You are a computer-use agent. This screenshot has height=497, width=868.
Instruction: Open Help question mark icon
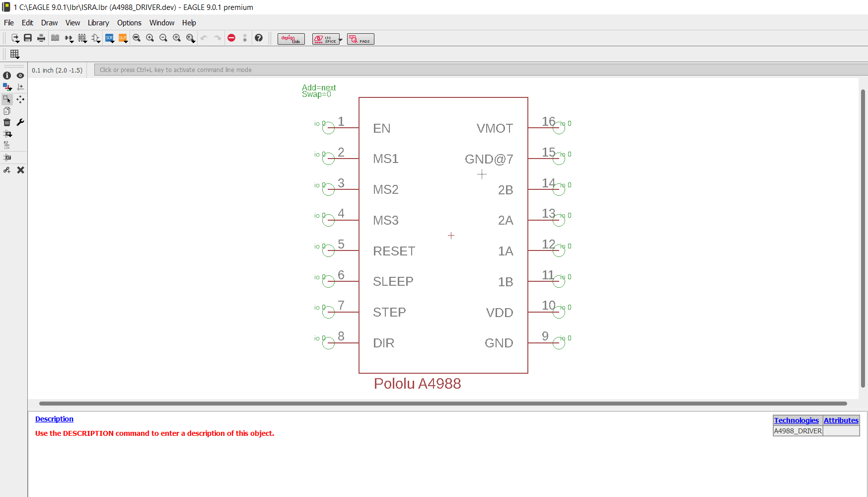[x=259, y=38]
